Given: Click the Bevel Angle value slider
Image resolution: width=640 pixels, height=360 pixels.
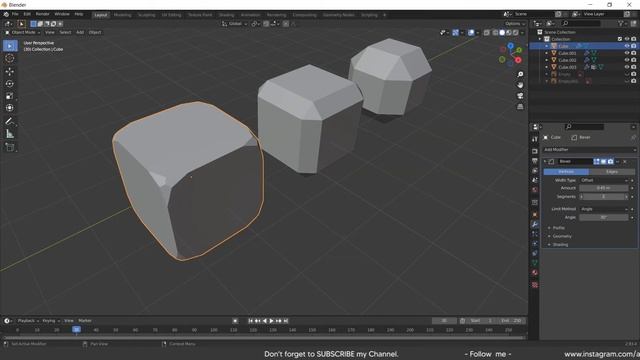Looking at the screenshot, I should [x=604, y=218].
